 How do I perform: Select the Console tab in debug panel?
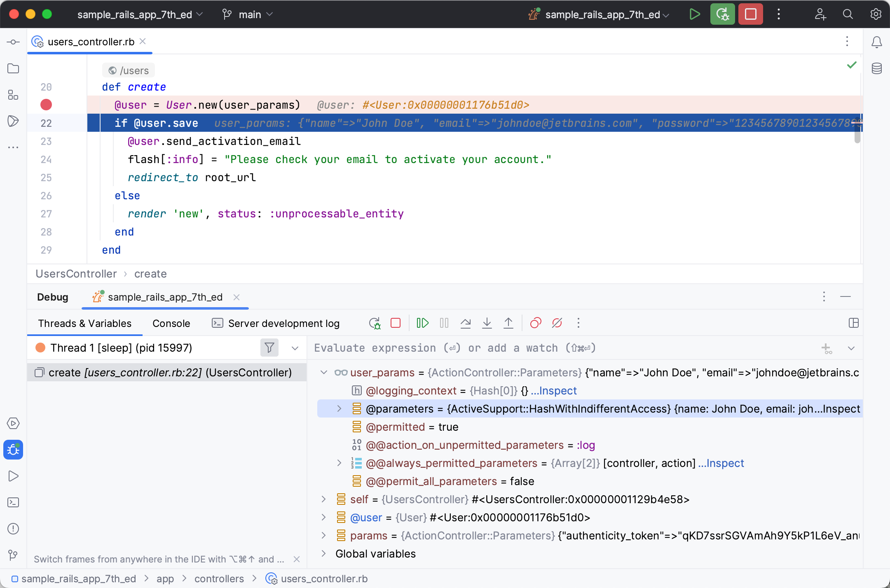pos(170,324)
